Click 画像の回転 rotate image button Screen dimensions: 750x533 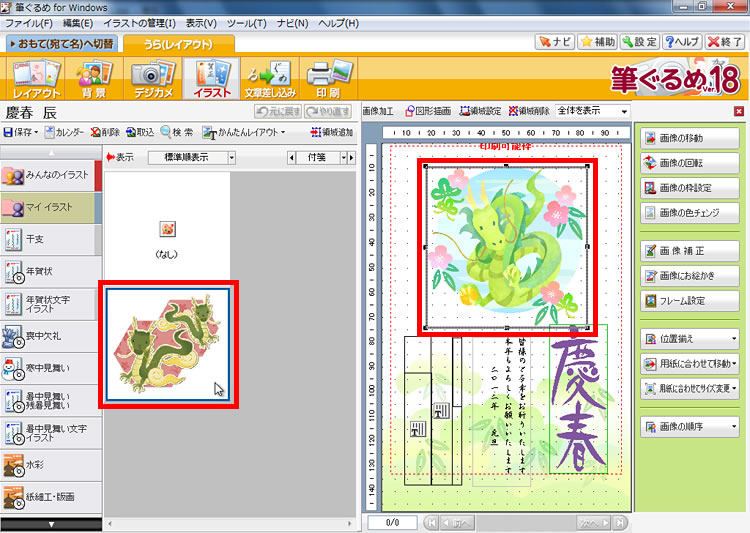[690, 163]
